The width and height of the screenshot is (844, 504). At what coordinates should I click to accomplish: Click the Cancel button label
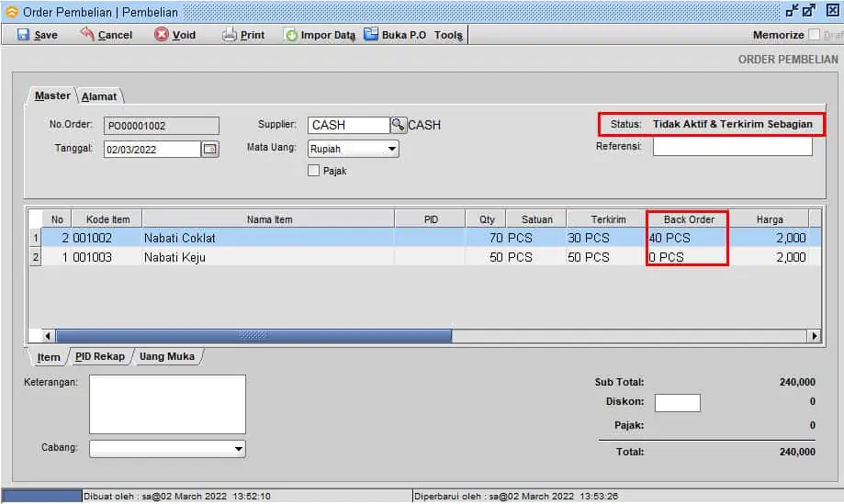115,35
